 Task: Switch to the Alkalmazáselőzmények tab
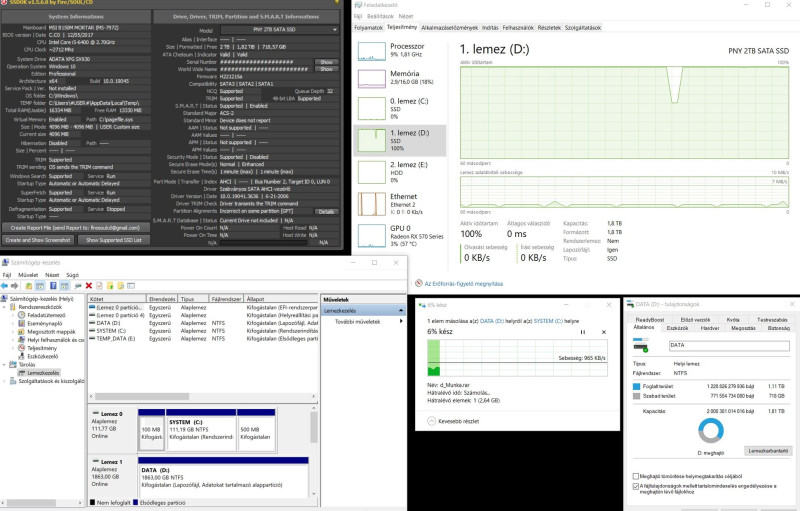coord(449,28)
